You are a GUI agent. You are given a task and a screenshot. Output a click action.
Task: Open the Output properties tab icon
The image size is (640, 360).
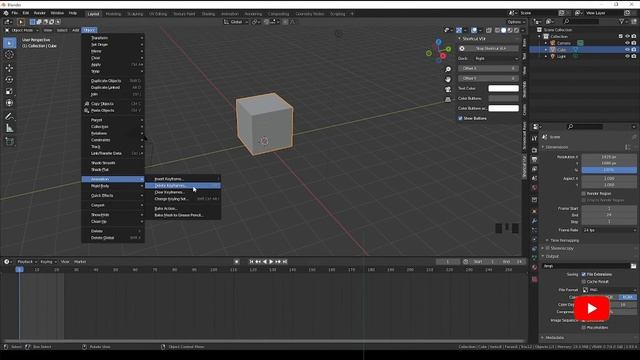pyautogui.click(x=534, y=160)
